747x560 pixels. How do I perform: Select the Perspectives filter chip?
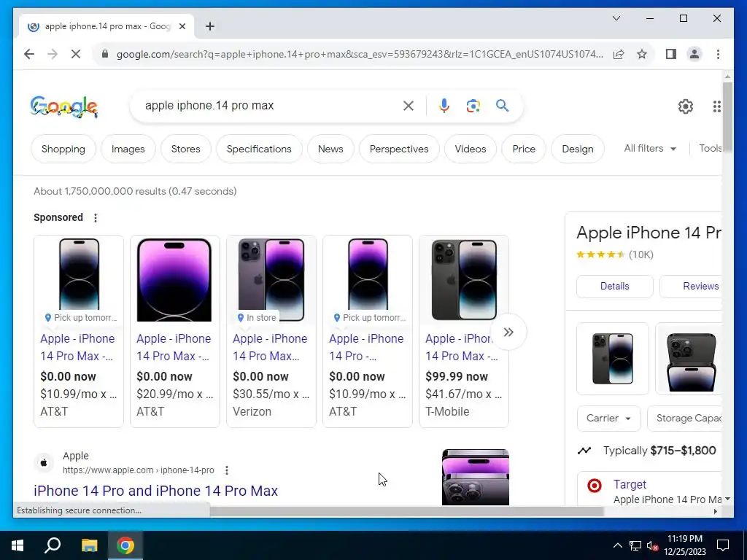(399, 149)
